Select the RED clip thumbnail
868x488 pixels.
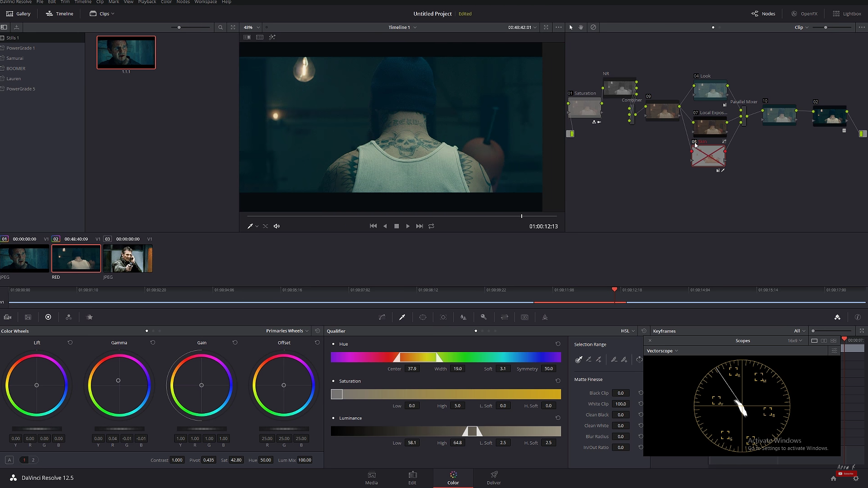pyautogui.click(x=76, y=259)
